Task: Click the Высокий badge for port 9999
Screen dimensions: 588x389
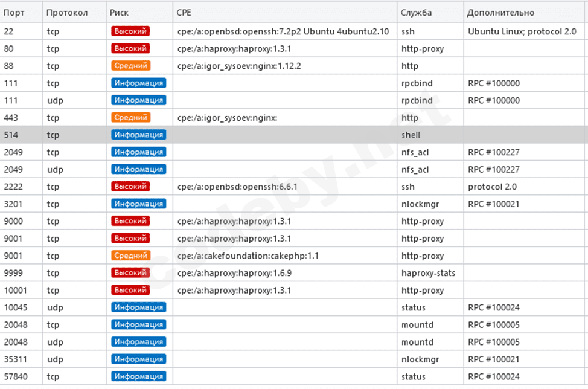Action: tap(130, 273)
